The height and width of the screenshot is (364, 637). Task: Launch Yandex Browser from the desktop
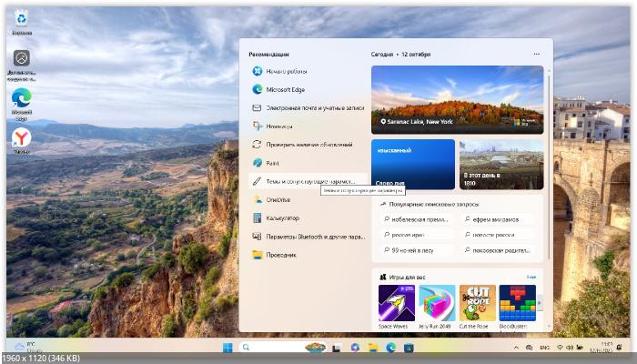coord(20,137)
